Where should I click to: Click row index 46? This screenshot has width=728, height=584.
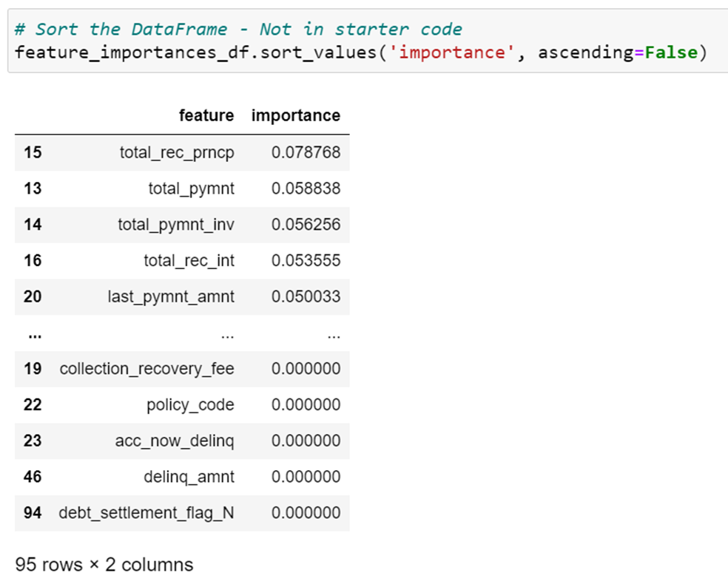coord(33,477)
